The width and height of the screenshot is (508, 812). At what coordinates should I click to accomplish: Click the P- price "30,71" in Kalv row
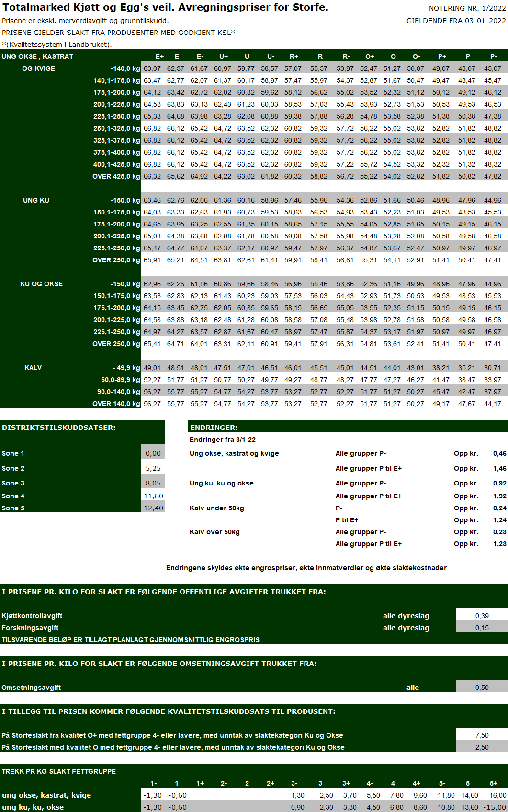[493, 368]
